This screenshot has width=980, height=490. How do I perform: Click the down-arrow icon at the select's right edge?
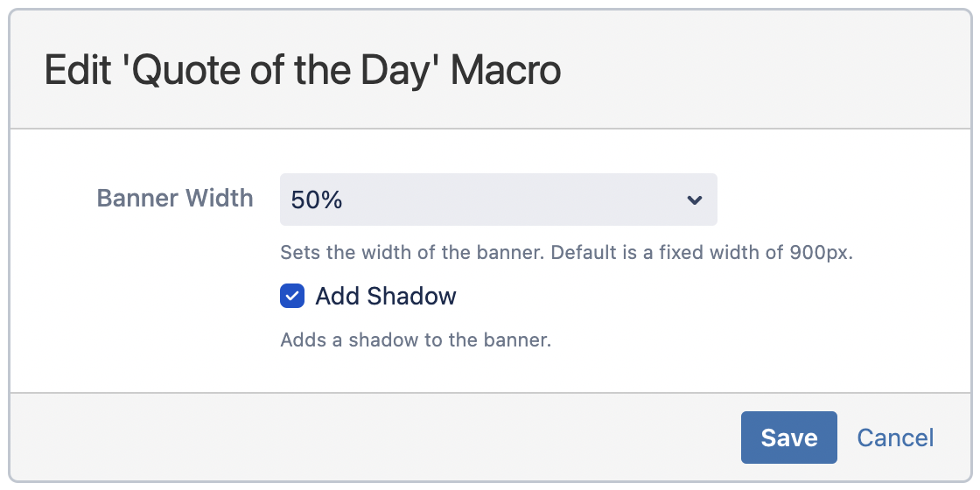[x=695, y=200]
